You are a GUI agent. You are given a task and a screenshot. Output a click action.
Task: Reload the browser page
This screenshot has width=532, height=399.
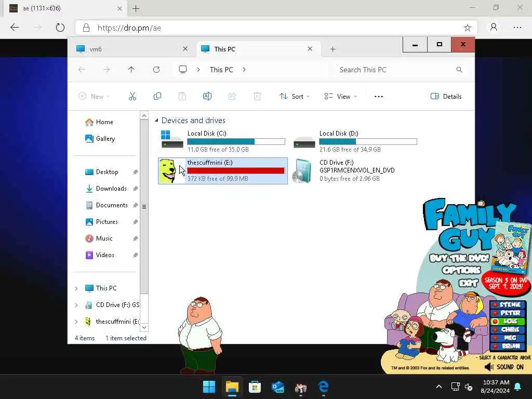point(60,28)
